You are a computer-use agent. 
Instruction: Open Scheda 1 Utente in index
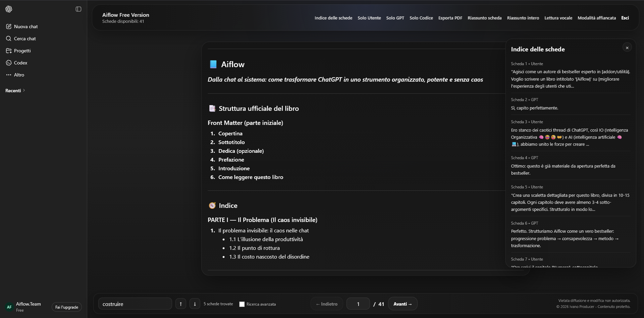(571, 75)
